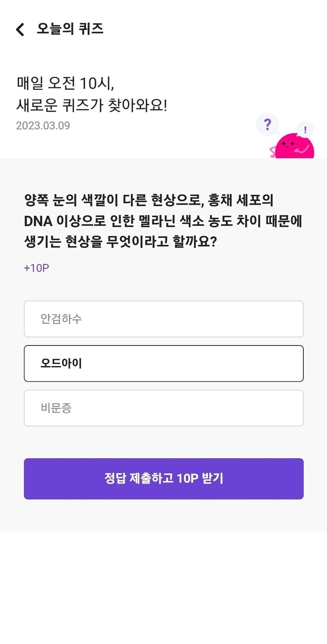Tap question line ending 무엇이라고 할까요?
327x644 pixels.
tap(121, 242)
